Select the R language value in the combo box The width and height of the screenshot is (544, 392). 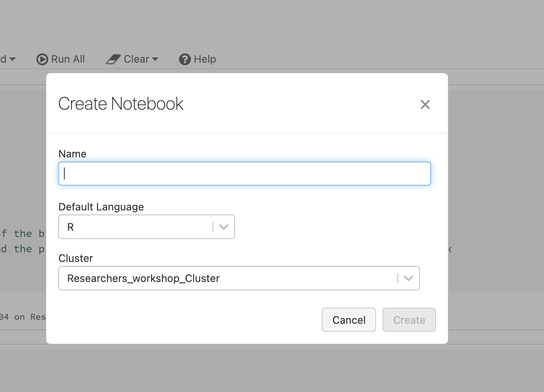point(71,227)
